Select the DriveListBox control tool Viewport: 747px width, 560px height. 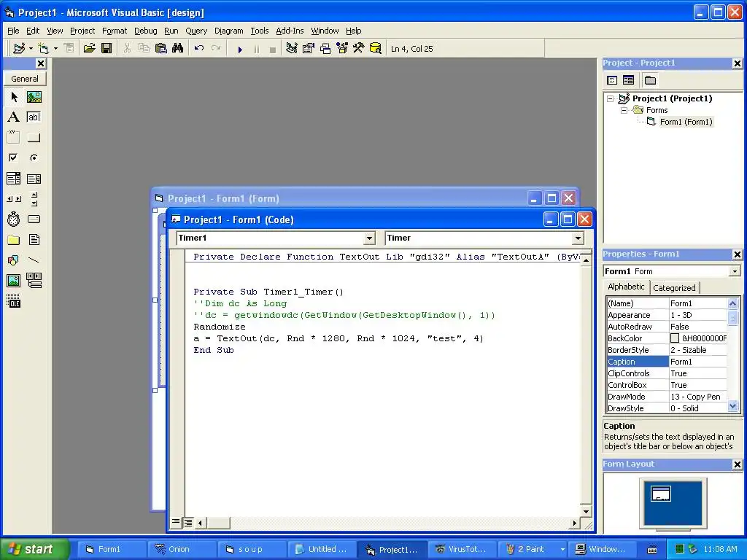point(34,219)
